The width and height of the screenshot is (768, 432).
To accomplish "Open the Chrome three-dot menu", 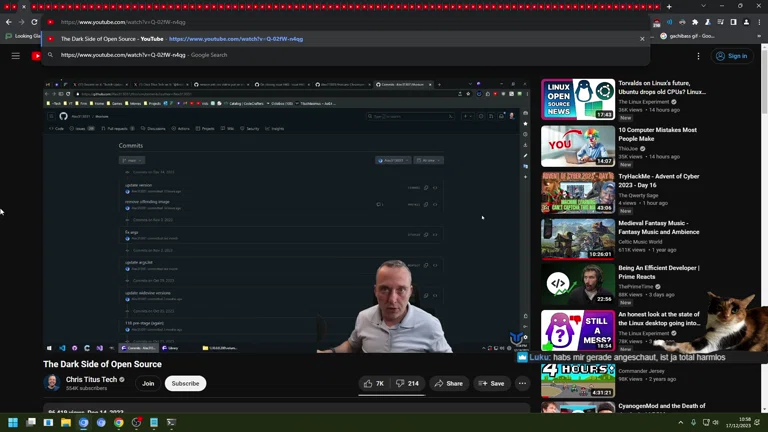I will 759,22.
